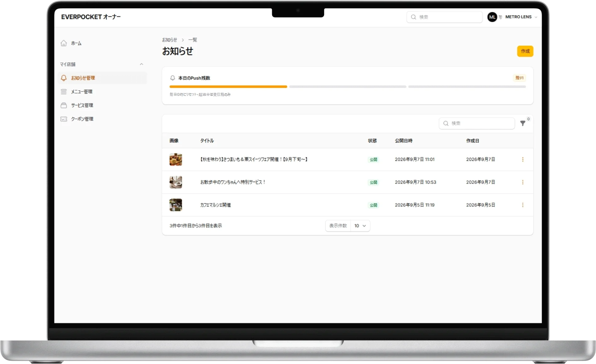The height and width of the screenshot is (364, 596).
Task: Open row actions for カフェマルシェ開催 notice
Action: (x=523, y=205)
